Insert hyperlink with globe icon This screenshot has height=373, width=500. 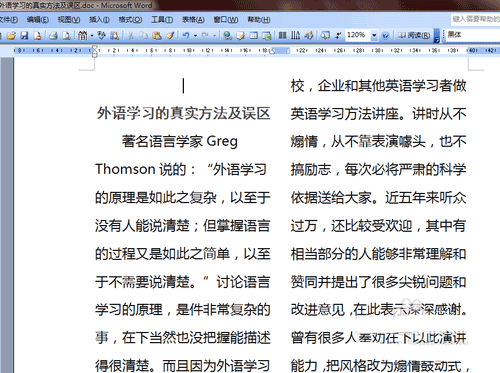pyautogui.click(x=228, y=35)
